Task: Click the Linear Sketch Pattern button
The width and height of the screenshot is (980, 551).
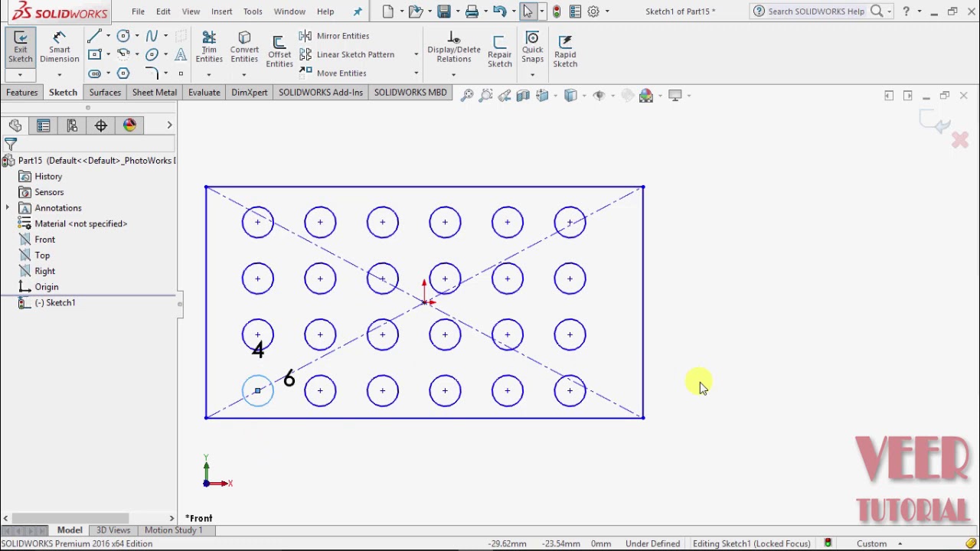Action: [x=348, y=54]
